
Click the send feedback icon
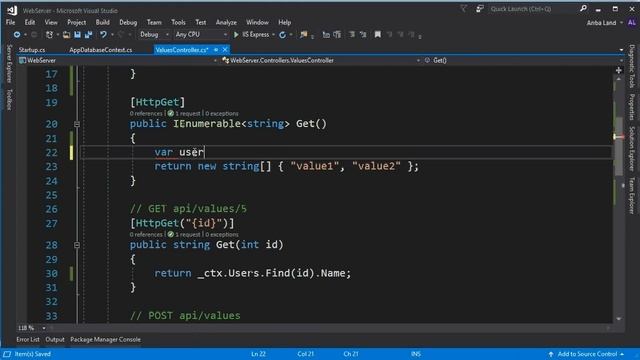tap(480, 9)
